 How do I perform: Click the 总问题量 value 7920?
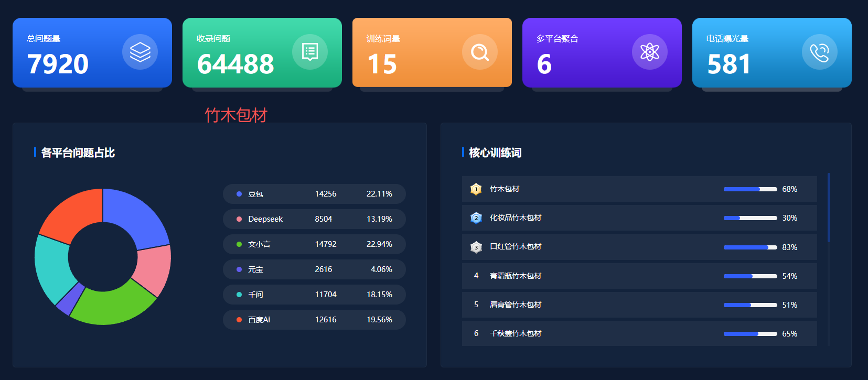point(58,64)
